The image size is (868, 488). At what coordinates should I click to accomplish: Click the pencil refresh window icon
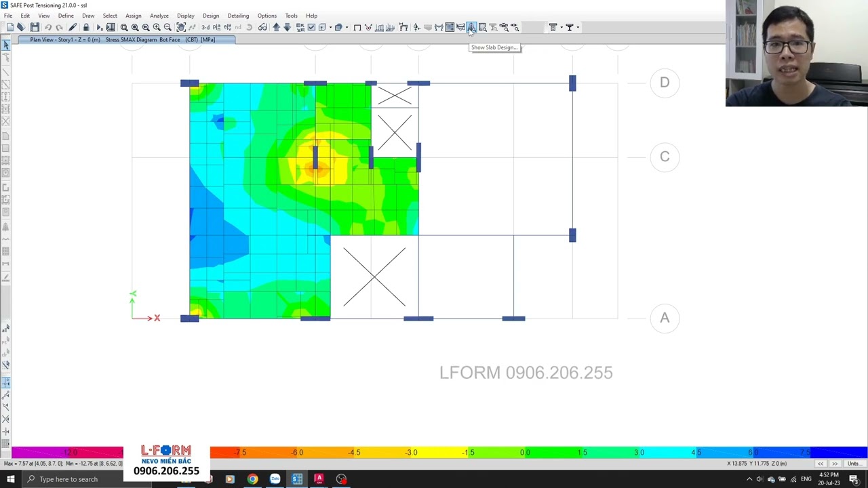73,27
